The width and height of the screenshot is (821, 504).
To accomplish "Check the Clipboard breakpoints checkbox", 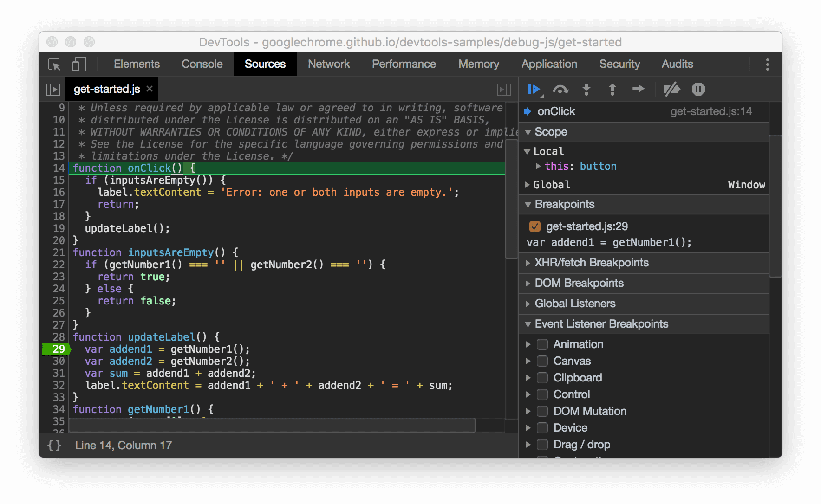I will tap(542, 377).
